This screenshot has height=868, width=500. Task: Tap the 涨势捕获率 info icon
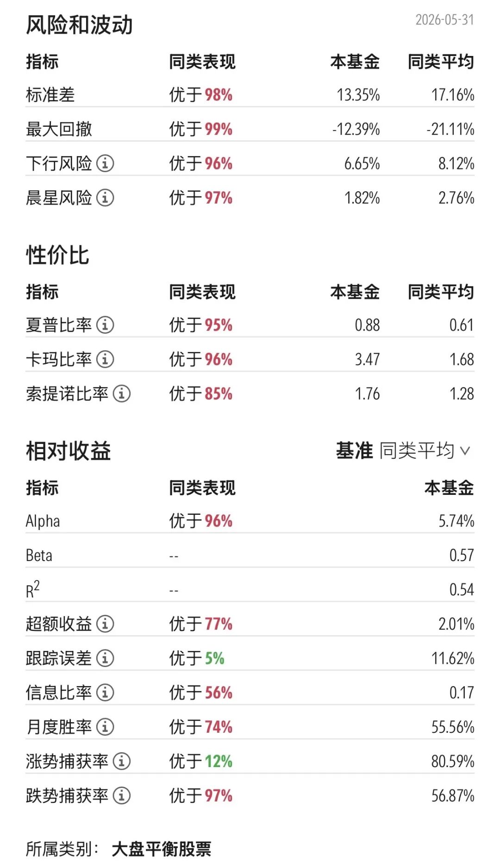[x=122, y=762]
